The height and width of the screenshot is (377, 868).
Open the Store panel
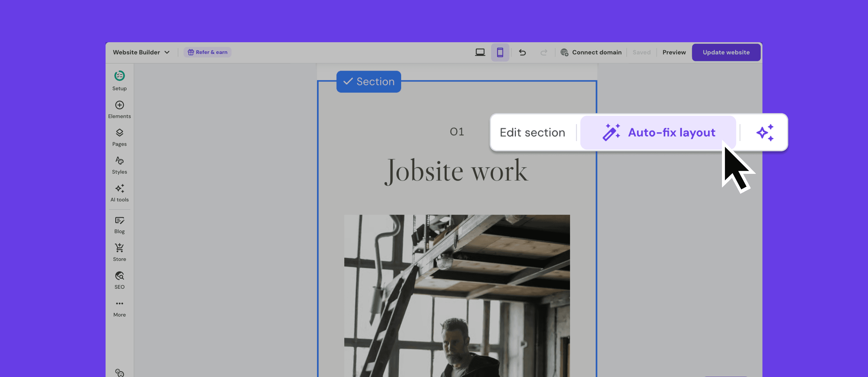coord(119,249)
